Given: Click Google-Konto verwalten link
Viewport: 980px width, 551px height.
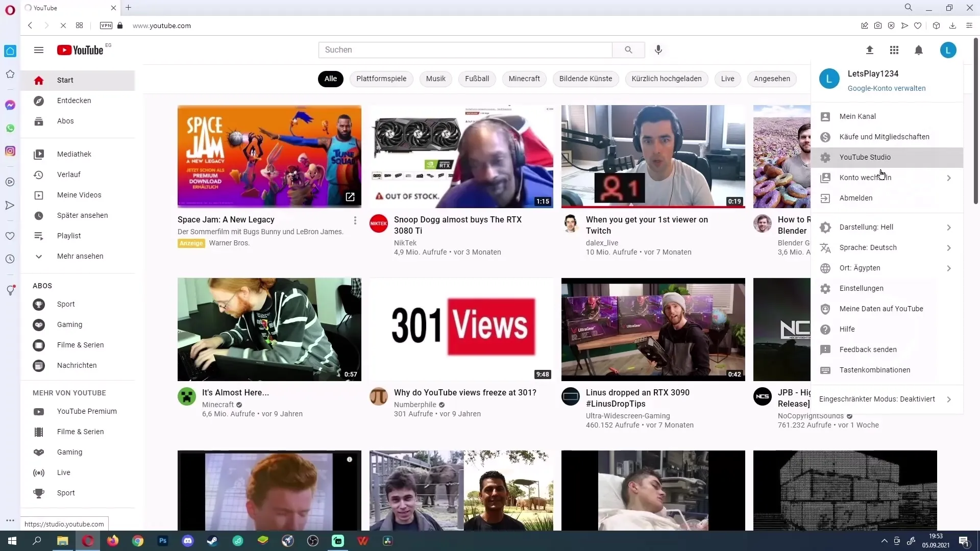Looking at the screenshot, I should [x=887, y=88].
